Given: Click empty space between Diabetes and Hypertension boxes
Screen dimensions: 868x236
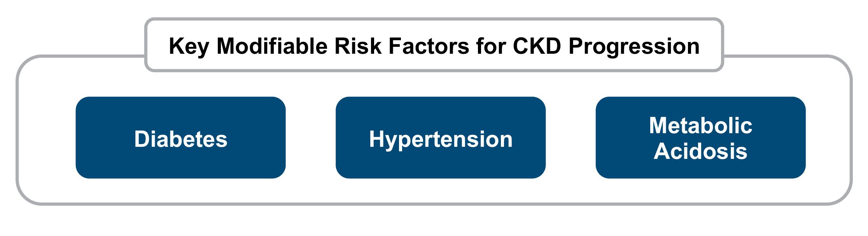Looking at the screenshot, I should click(311, 138).
